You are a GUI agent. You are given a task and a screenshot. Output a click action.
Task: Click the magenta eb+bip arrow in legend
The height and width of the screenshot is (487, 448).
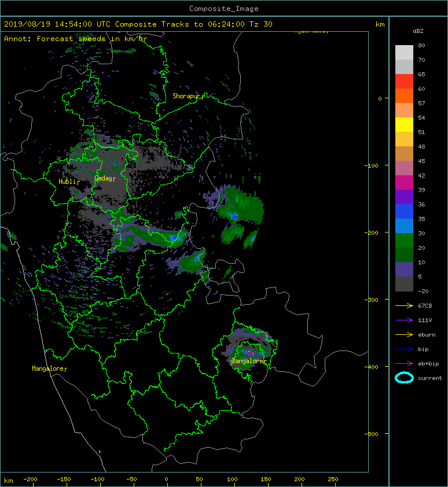(x=404, y=364)
